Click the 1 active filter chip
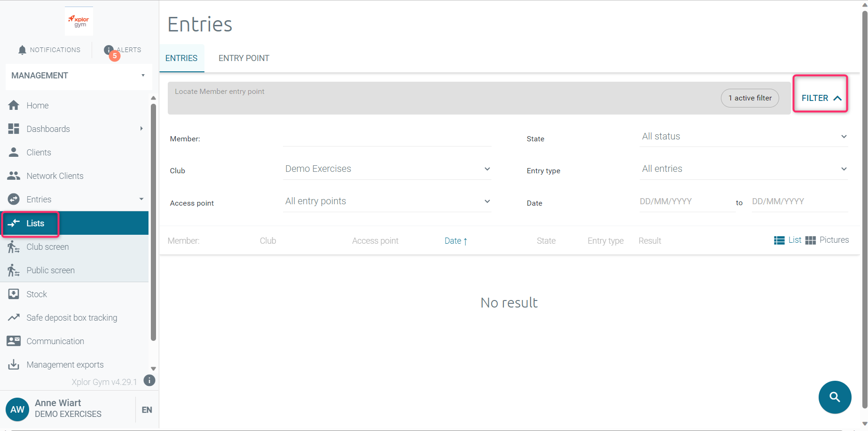The image size is (868, 431). tap(750, 98)
